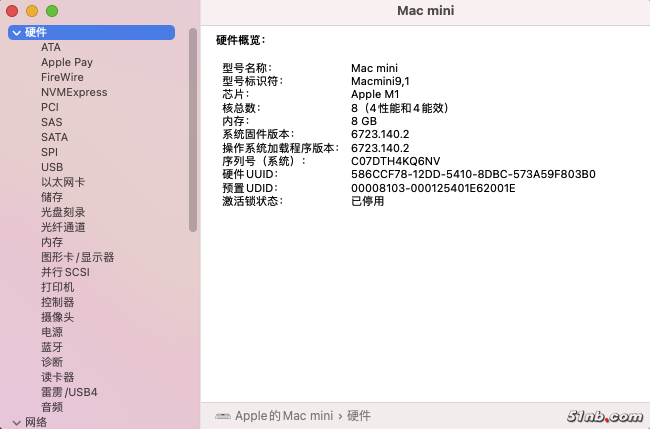Show 内存 memory details
Viewport: 650px width, 429px height.
click(52, 242)
